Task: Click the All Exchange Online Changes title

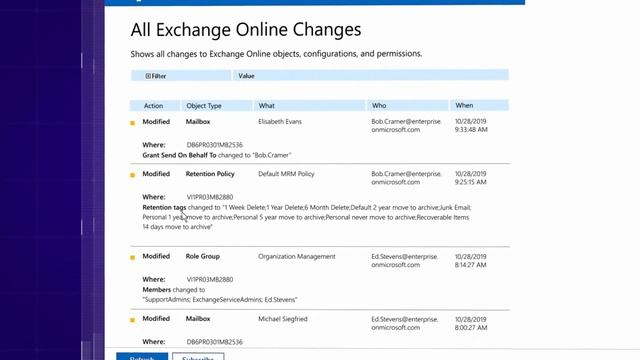Action: point(246,30)
